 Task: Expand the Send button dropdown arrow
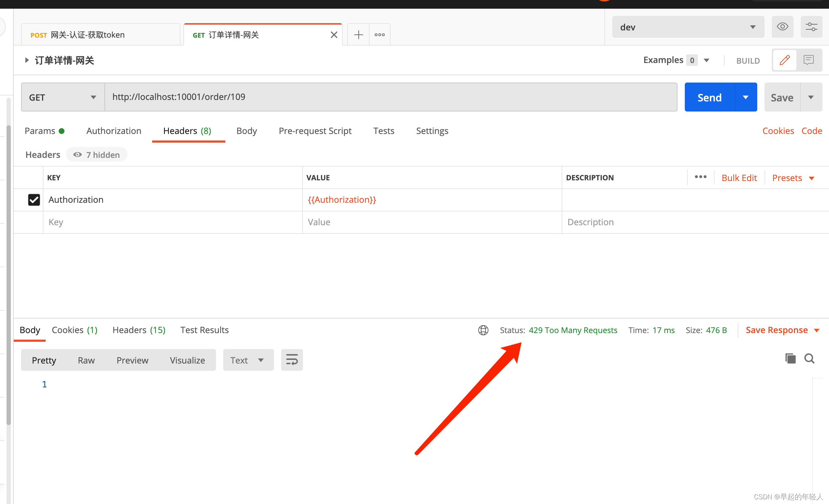[745, 96]
